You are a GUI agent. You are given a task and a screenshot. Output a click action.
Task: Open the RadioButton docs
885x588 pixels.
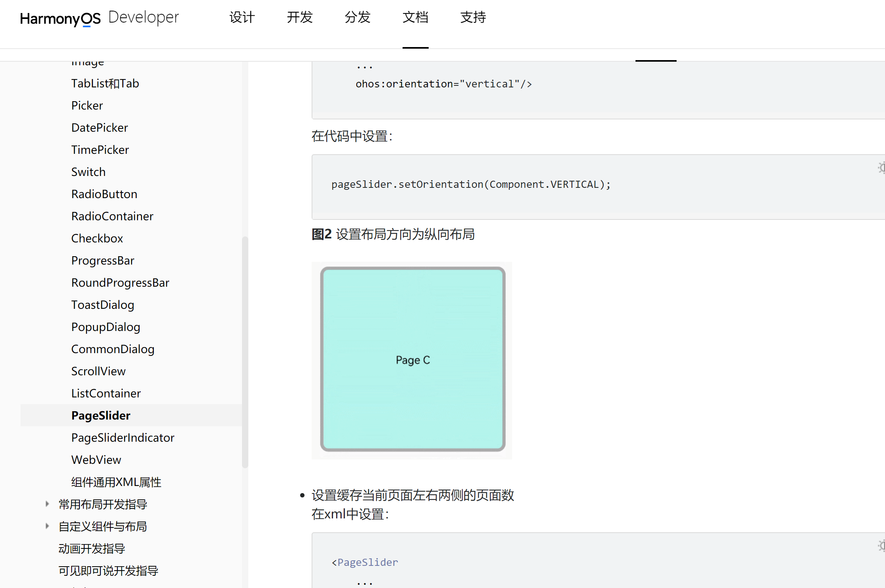point(104,194)
